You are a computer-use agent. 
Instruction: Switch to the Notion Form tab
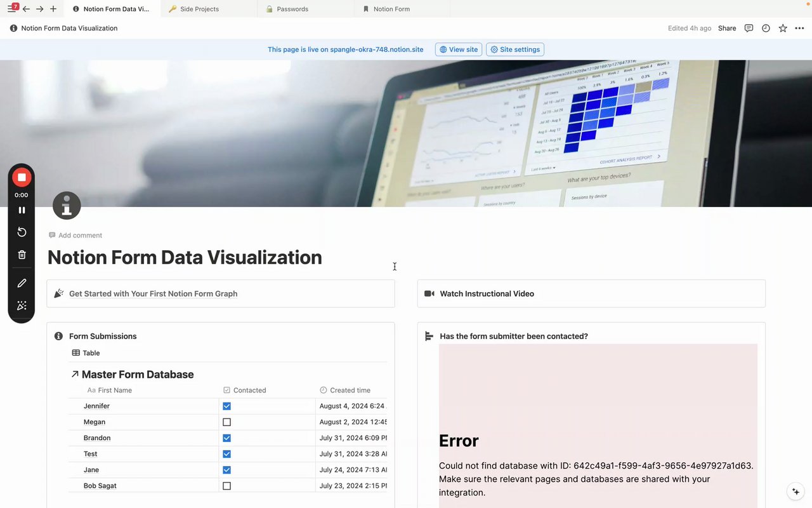tap(402, 9)
